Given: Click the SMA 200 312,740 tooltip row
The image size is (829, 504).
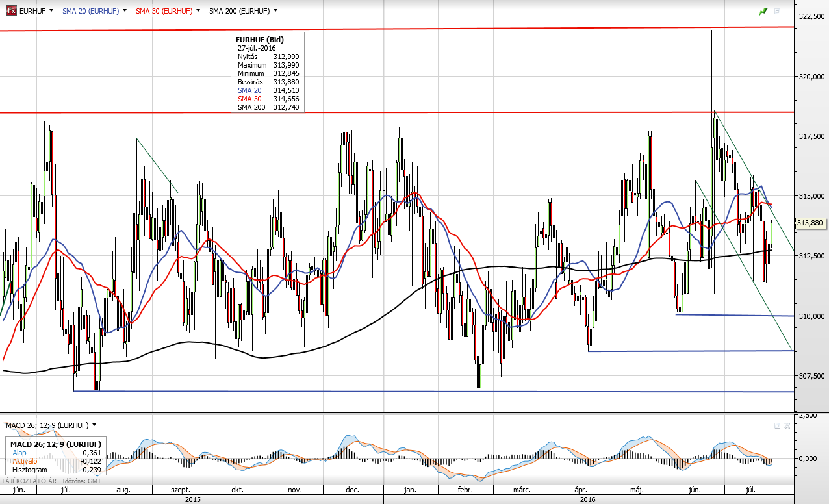Looking at the screenshot, I should click(268, 107).
